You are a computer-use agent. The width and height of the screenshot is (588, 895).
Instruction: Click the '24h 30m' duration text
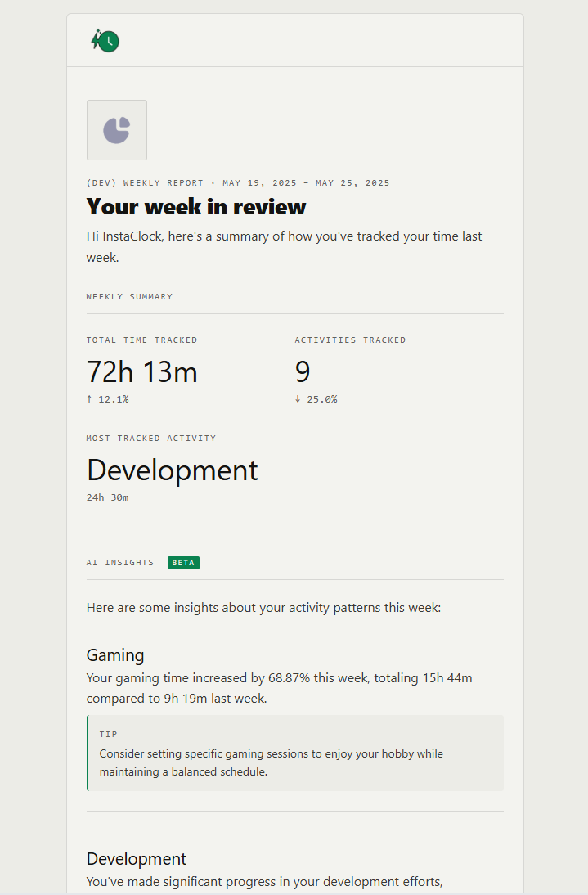click(108, 497)
